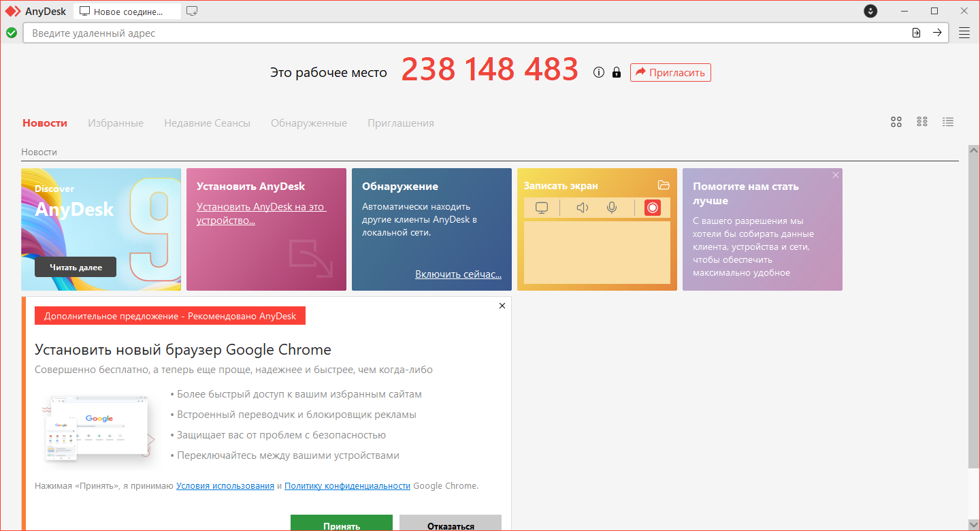
Task: Switch to large tiles view
Action: (x=896, y=122)
